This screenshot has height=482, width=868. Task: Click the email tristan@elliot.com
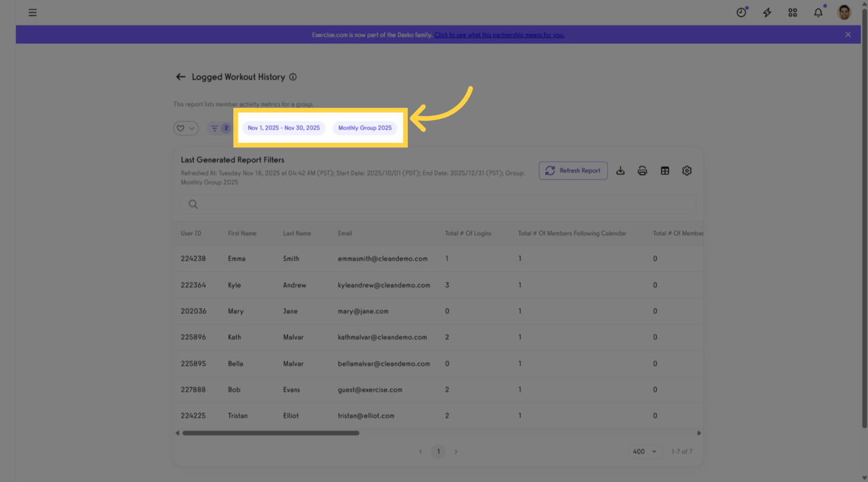coord(366,416)
